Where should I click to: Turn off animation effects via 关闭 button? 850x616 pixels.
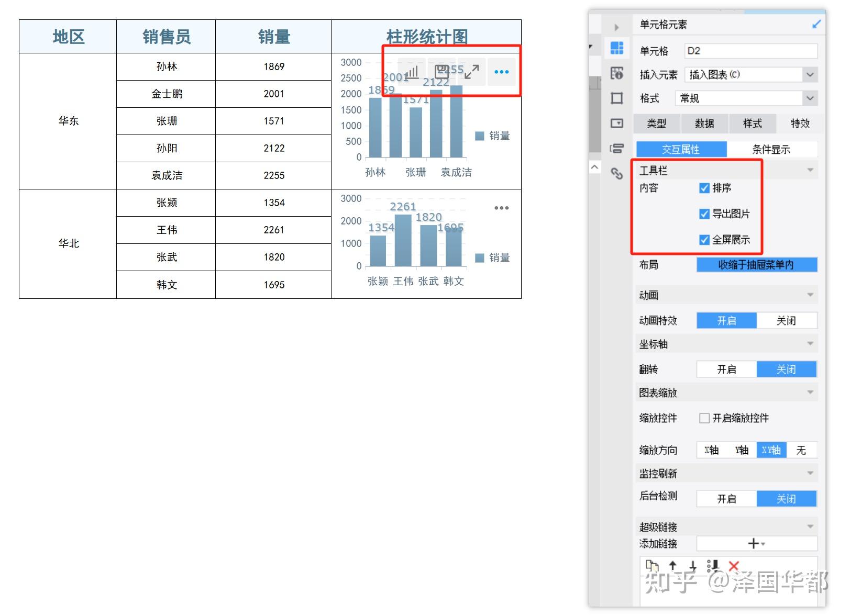(787, 320)
